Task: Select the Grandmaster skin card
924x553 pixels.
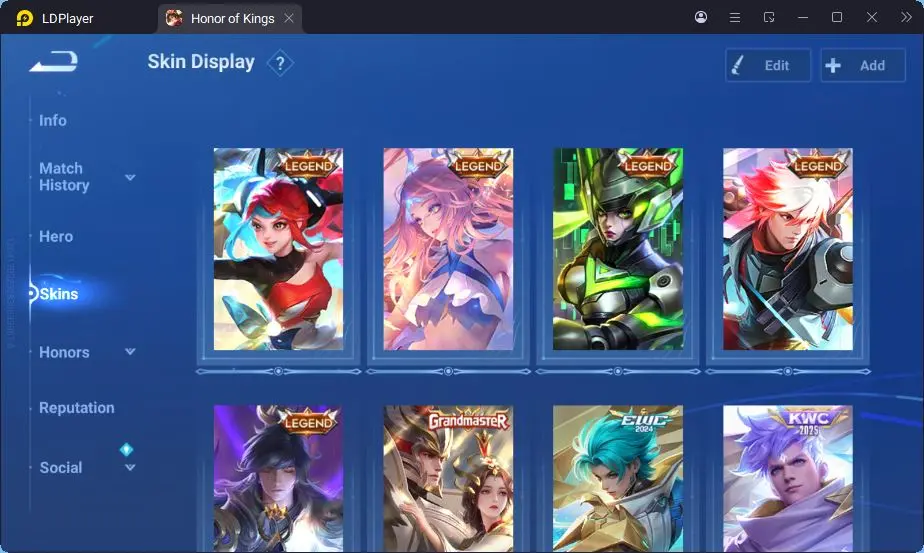Action: click(448, 479)
